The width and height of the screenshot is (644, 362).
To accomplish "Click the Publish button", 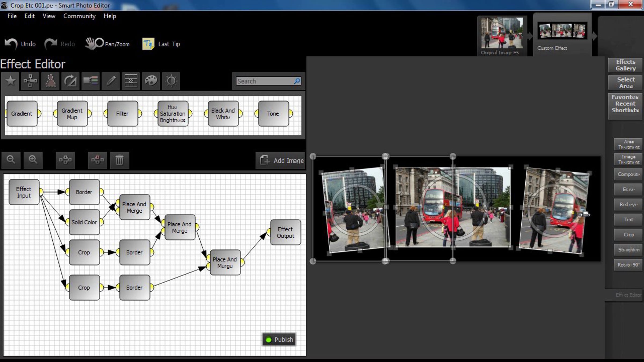I will (279, 339).
